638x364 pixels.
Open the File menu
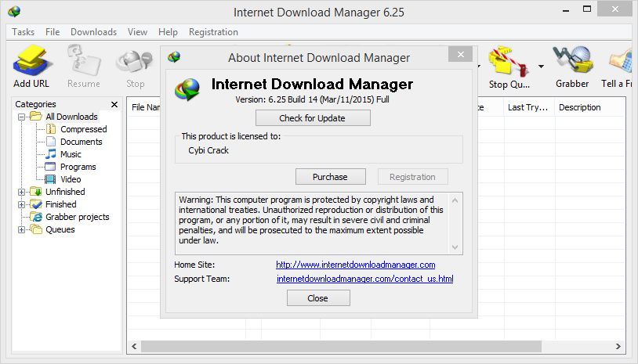point(53,32)
